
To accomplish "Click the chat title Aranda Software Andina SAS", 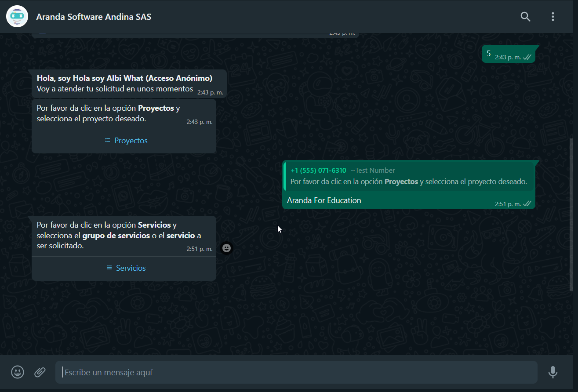I will coord(94,17).
